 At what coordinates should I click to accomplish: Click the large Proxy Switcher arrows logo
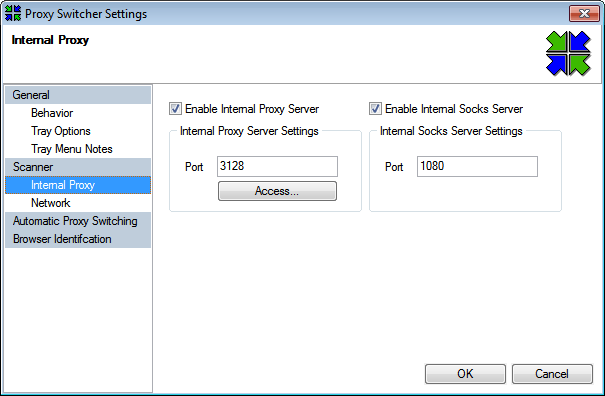point(568,53)
